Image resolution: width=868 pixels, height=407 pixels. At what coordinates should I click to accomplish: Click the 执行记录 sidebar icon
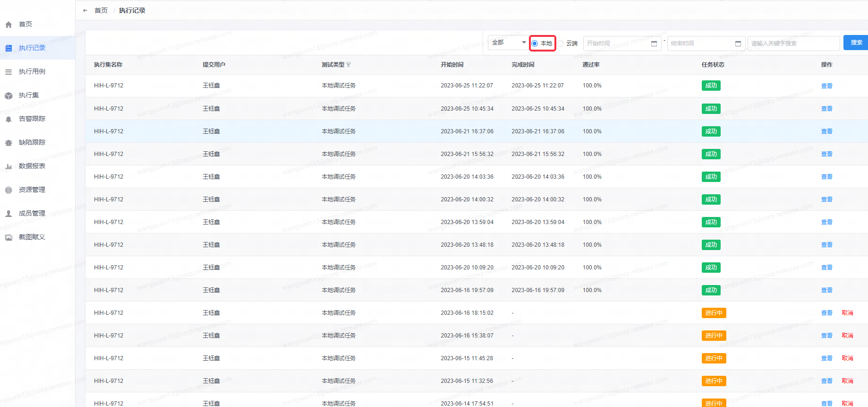(x=9, y=48)
